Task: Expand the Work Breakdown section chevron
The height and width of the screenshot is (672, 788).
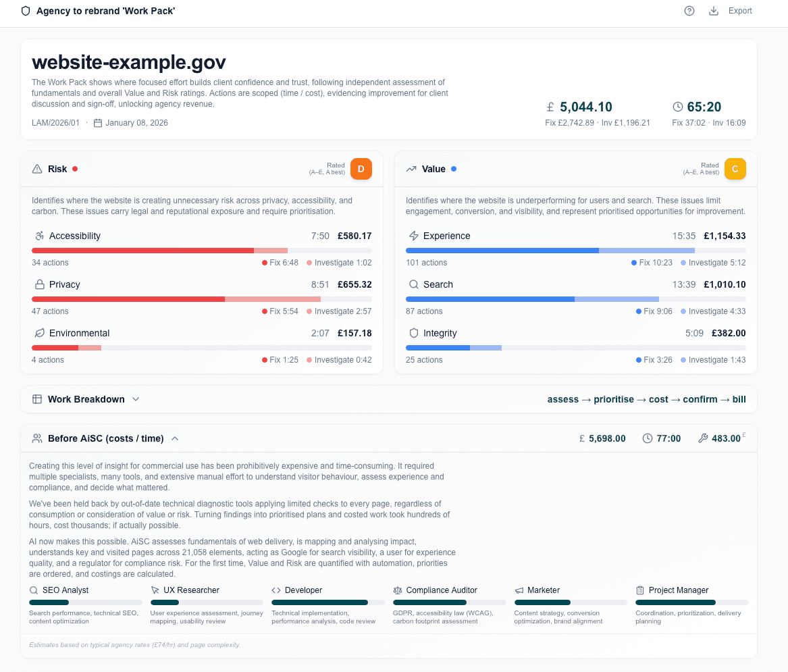Action: click(x=136, y=399)
